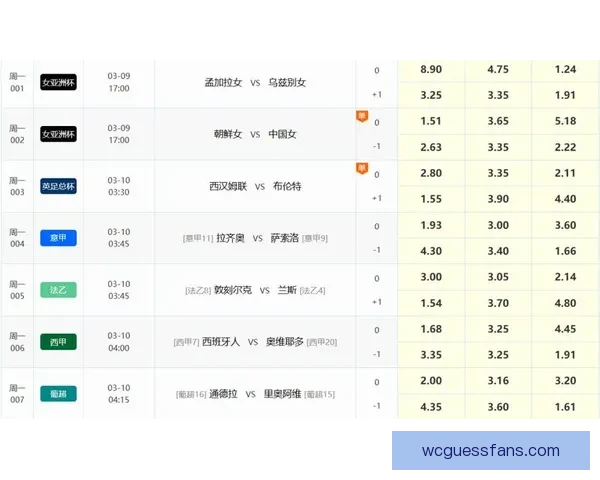The width and height of the screenshot is (600, 480).
Task: Choose handicap odds 2.22 in match 002
Action: (x=566, y=147)
